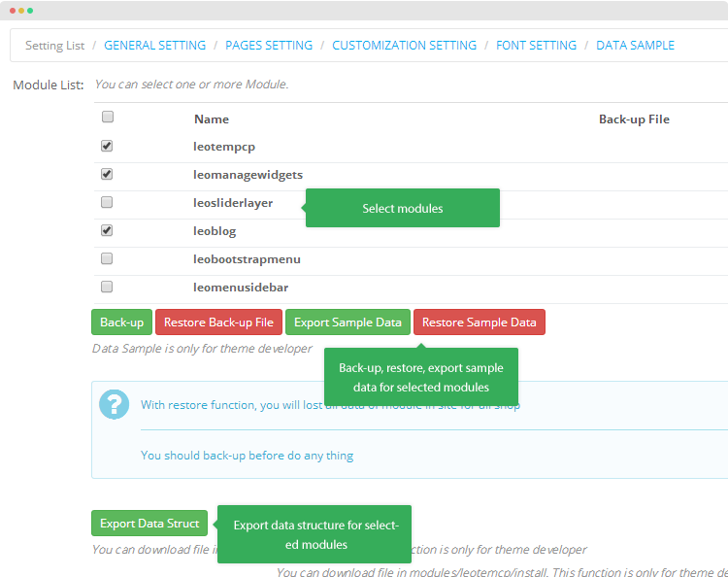
Task: Click the leomanagewidgets module name
Action: click(248, 175)
